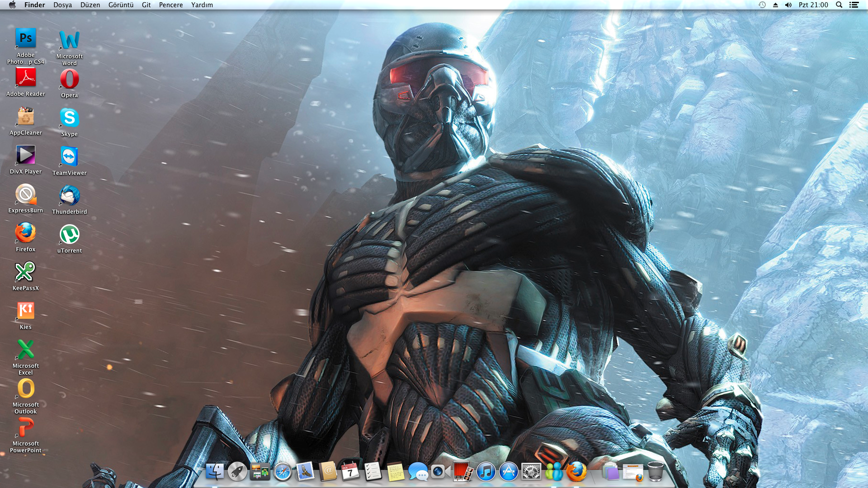Open Adobe Photoshop CS4 desktop shortcut
Viewport: 868px width, 488px height.
point(26,39)
